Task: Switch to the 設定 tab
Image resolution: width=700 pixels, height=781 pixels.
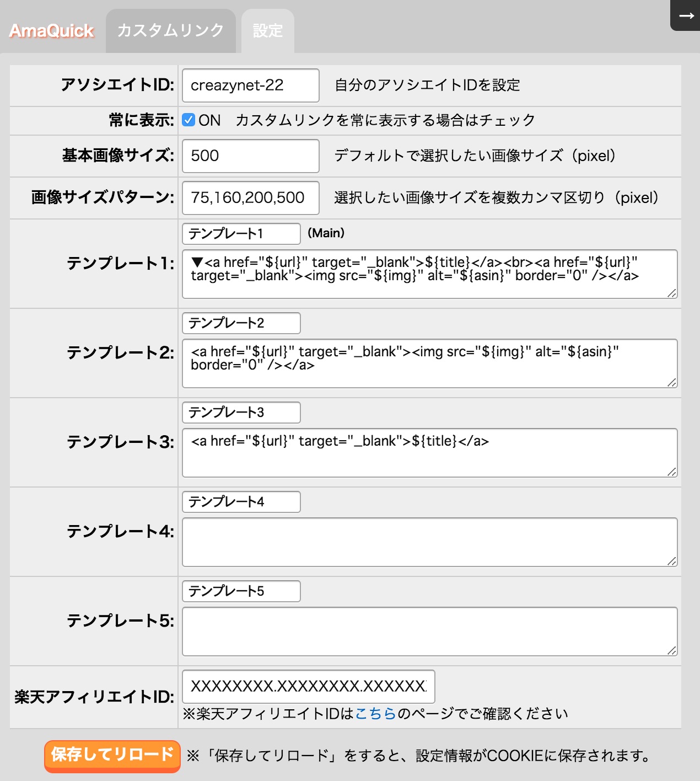Action: click(x=267, y=31)
